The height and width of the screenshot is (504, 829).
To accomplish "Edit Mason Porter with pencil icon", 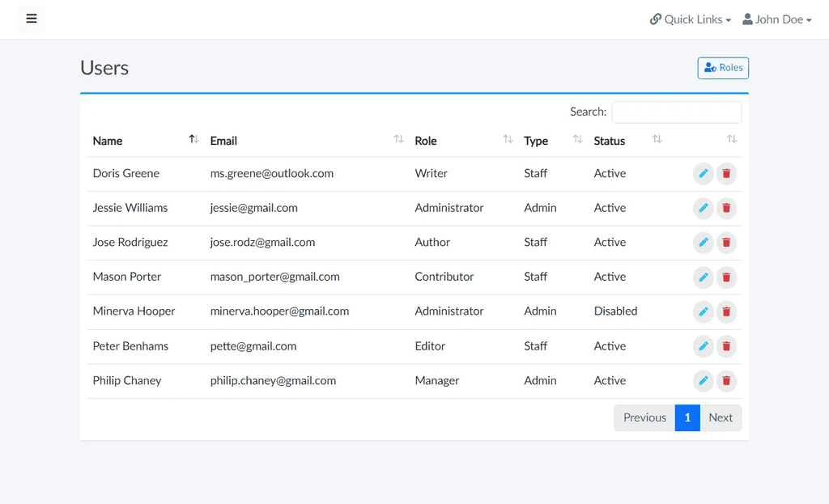I will pyautogui.click(x=704, y=277).
